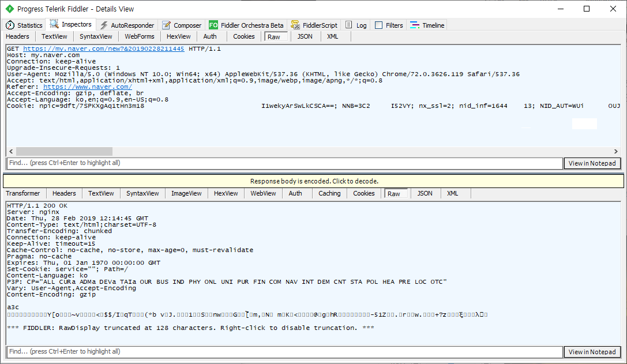Click the 'Host: my.naver.com' request line
The width and height of the screenshot is (627, 364).
click(x=43, y=55)
